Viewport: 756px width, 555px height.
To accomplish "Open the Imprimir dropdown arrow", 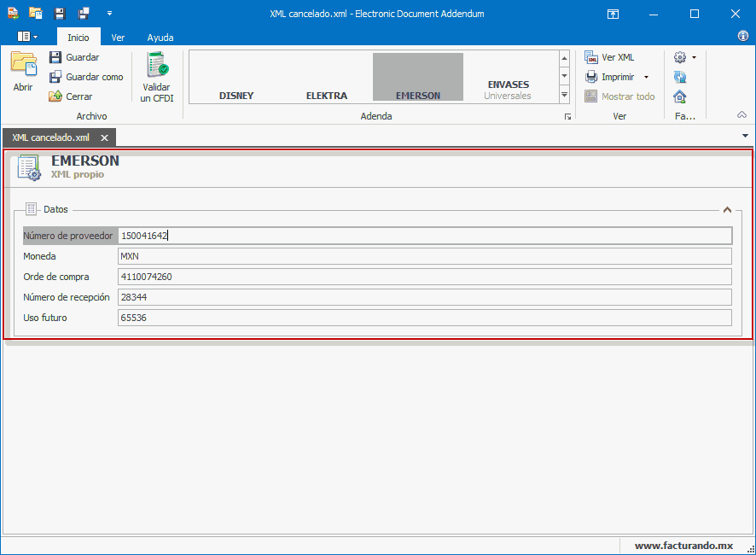I will [646, 77].
